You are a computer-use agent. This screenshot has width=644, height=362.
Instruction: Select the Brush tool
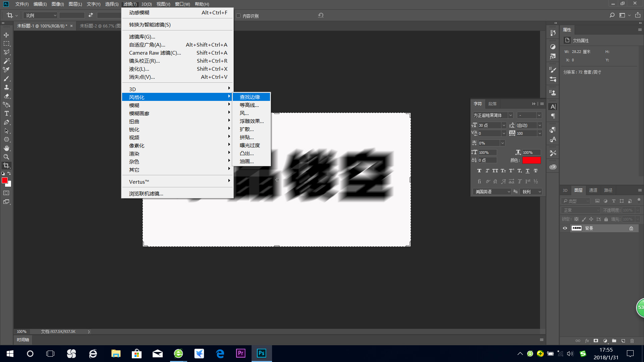pyautogui.click(x=6, y=78)
